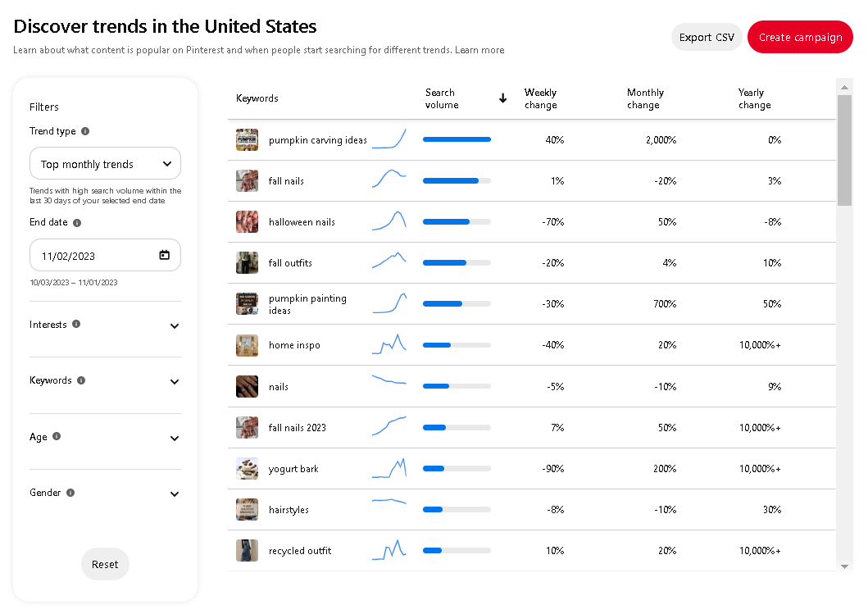This screenshot has height=614, width=868.
Task: Sort by the Yearly change column header
Action: (753, 98)
